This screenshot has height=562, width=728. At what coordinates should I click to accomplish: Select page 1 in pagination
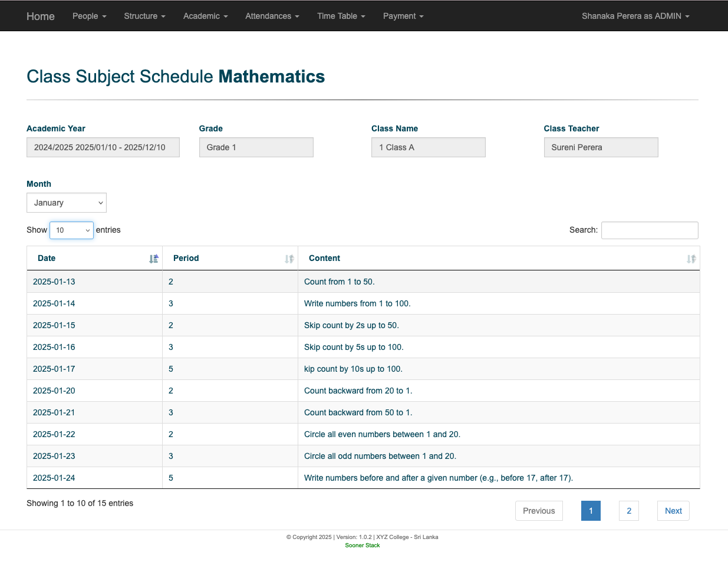coord(591,511)
